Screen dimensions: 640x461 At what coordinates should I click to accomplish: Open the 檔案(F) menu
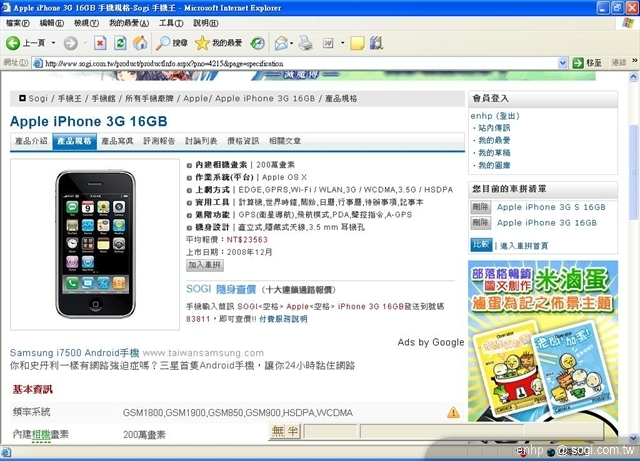point(18,23)
